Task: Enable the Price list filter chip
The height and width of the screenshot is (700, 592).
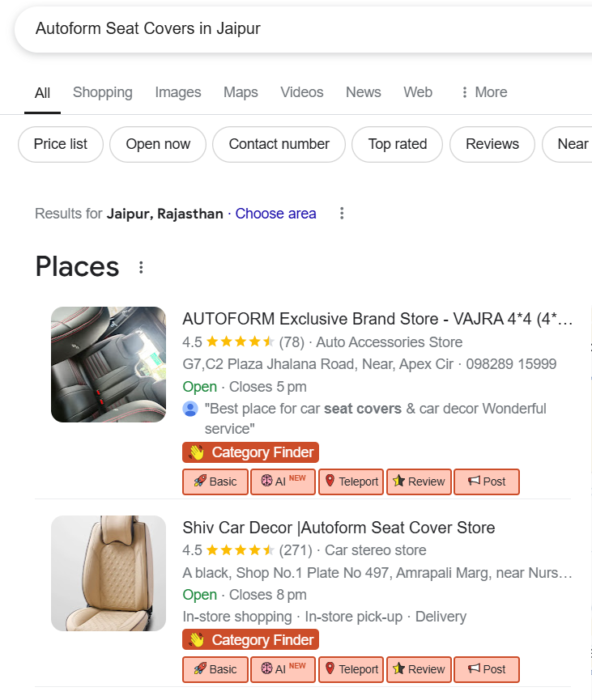Action: pyautogui.click(x=61, y=144)
